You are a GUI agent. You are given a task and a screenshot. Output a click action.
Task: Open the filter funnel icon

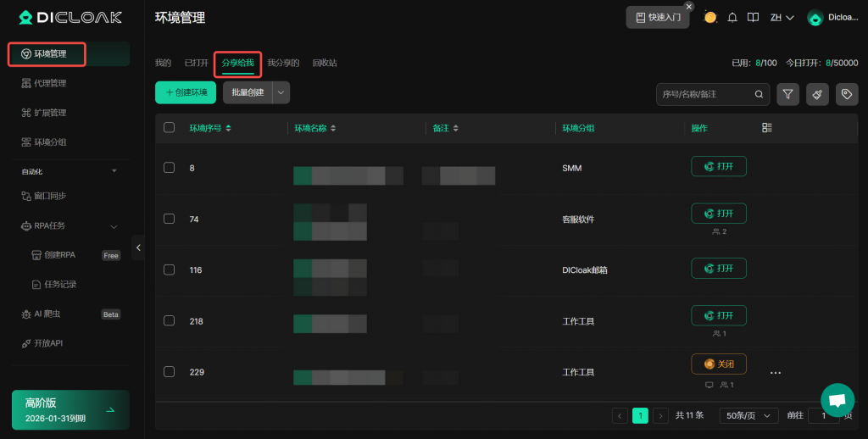(x=787, y=94)
